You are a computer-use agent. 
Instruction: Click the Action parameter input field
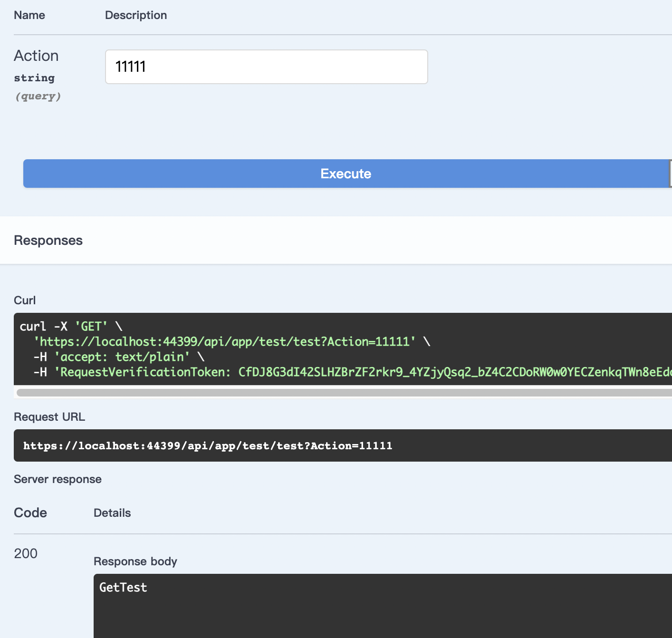(266, 67)
